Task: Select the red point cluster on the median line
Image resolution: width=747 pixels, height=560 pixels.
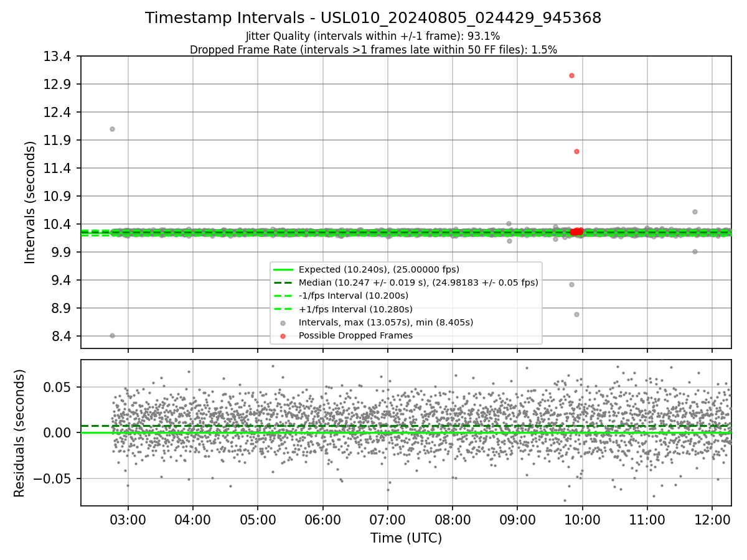Action: pos(576,231)
